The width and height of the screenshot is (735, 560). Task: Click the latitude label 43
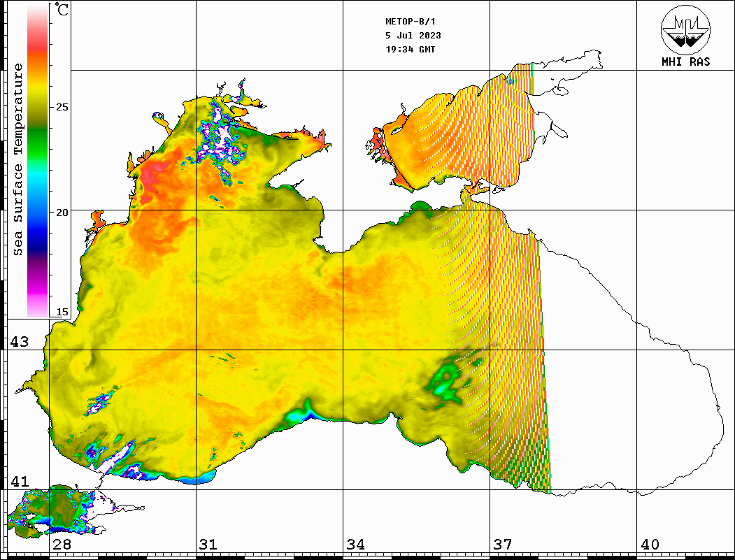click(x=19, y=342)
